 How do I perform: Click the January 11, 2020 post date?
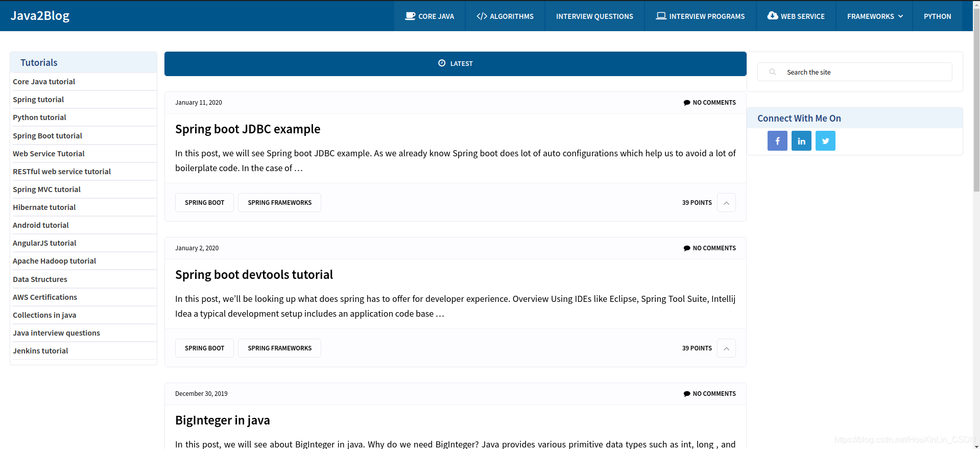[x=198, y=103]
